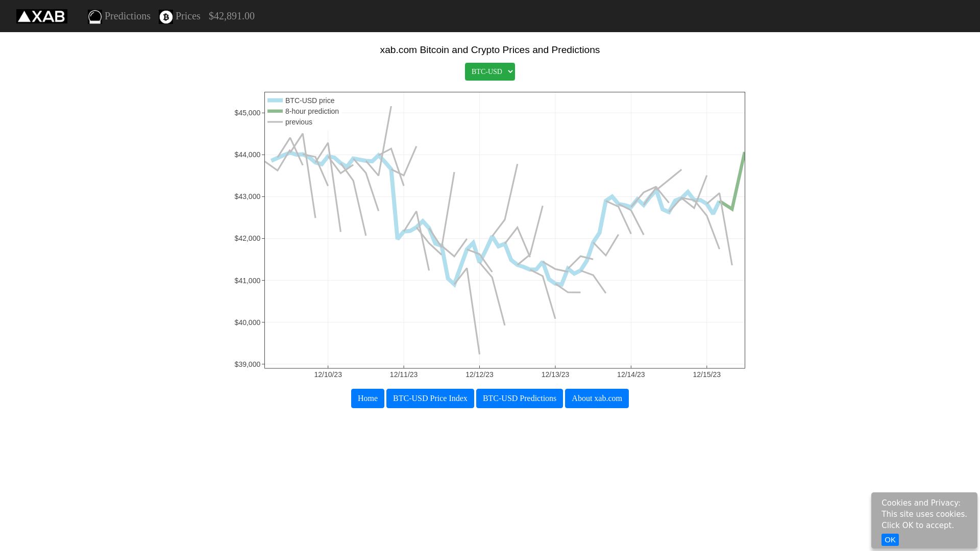The height and width of the screenshot is (551, 980).
Task: Click the XAB logo
Action: click(x=41, y=16)
